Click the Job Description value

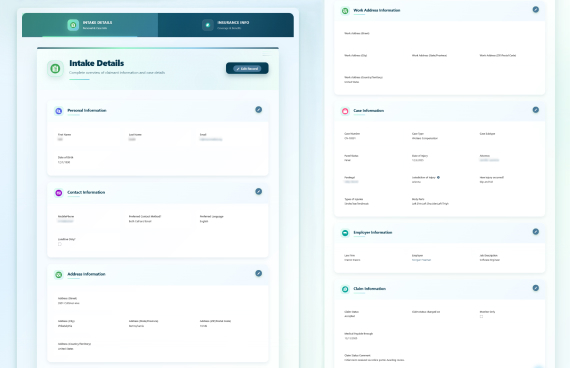click(490, 260)
